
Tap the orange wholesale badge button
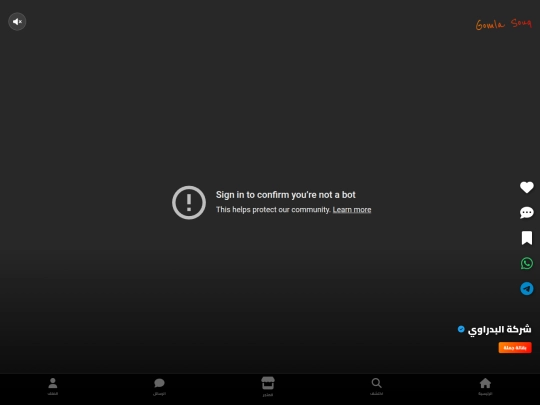pos(515,347)
